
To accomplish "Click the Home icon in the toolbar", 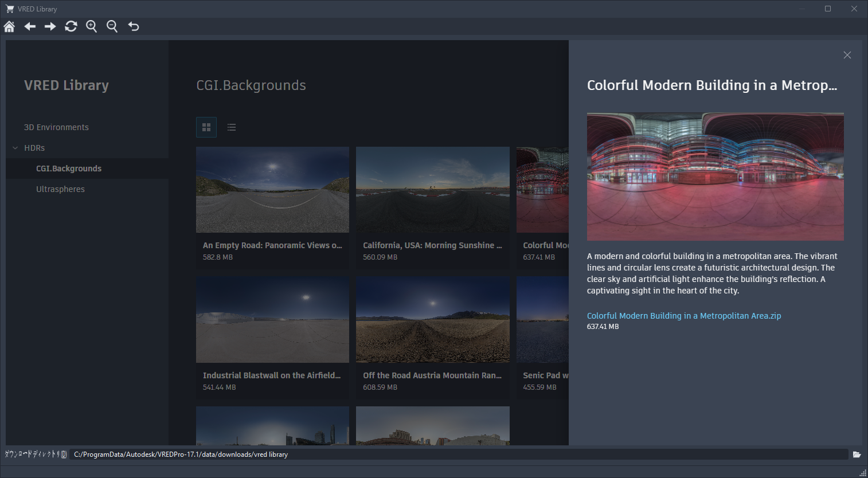I will coord(9,26).
